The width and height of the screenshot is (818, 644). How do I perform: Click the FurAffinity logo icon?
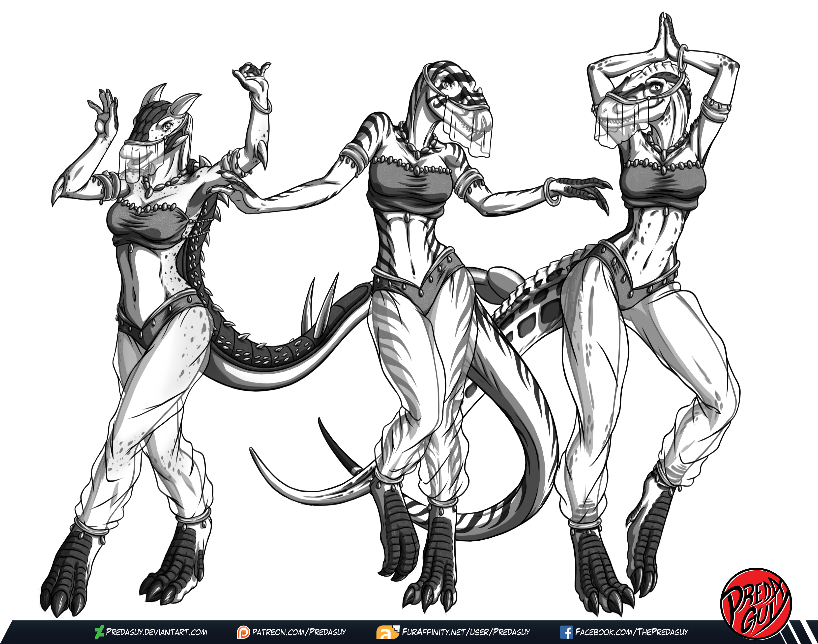click(387, 632)
